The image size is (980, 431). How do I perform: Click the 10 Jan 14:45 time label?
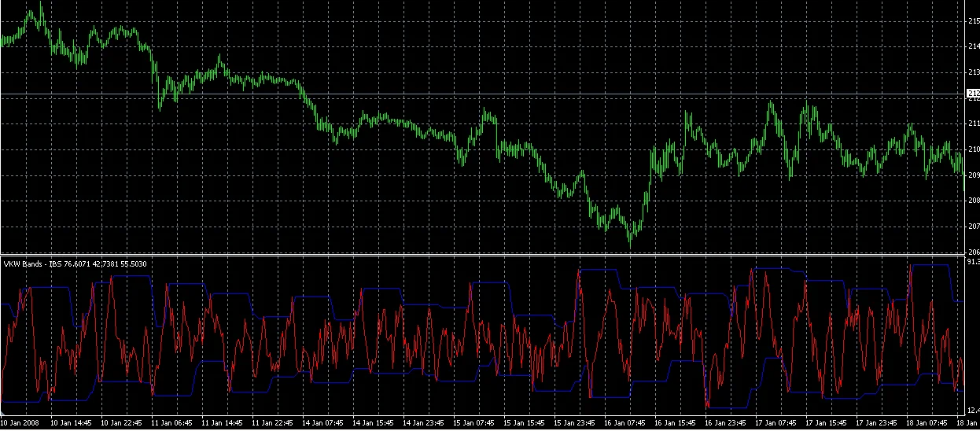point(71,423)
